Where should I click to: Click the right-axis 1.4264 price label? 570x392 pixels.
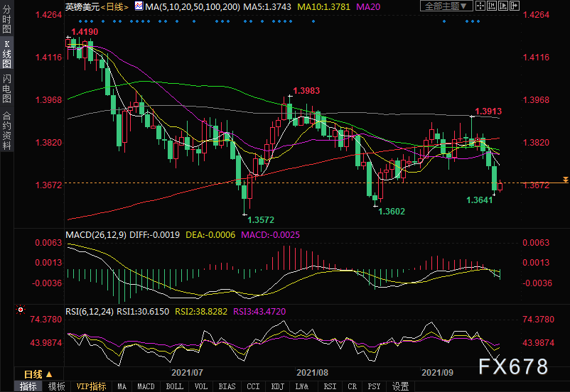click(536, 14)
